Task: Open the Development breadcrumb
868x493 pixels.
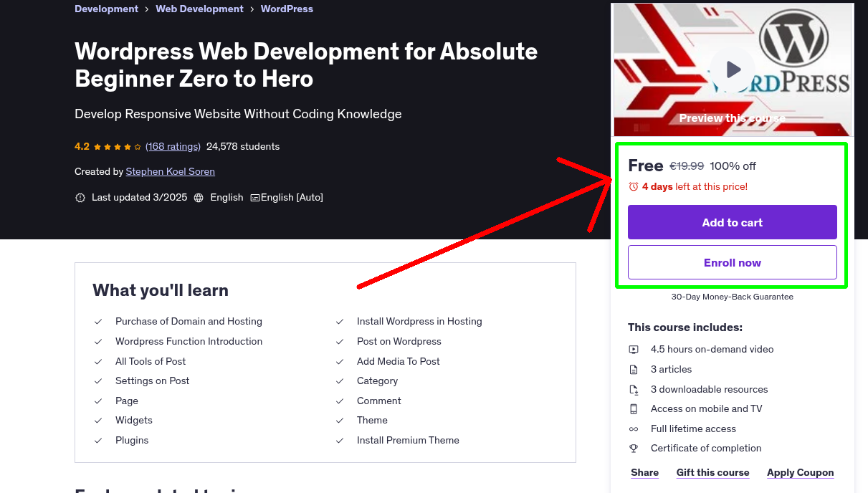Action: coord(106,9)
